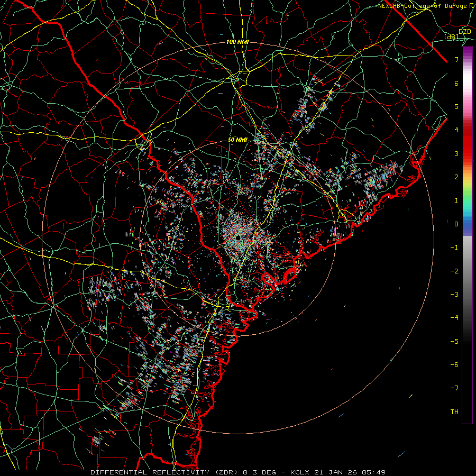Click the "DZD" legend title
The height and width of the screenshot is (476, 476).
[465, 32]
